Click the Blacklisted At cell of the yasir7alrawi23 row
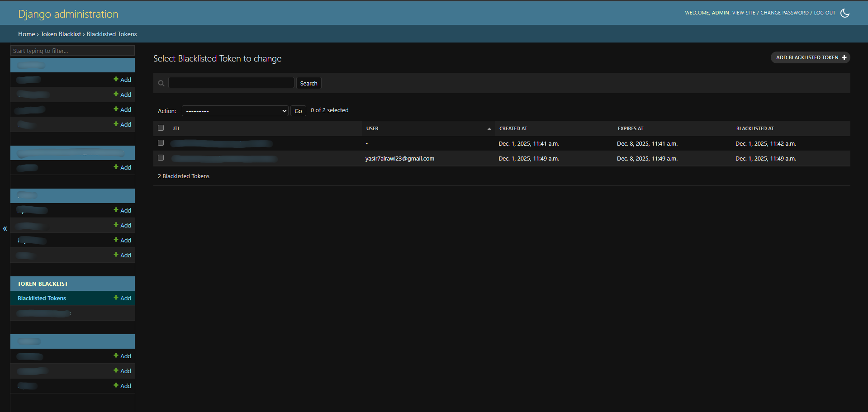Viewport: 868px width, 412px height. coord(766,158)
